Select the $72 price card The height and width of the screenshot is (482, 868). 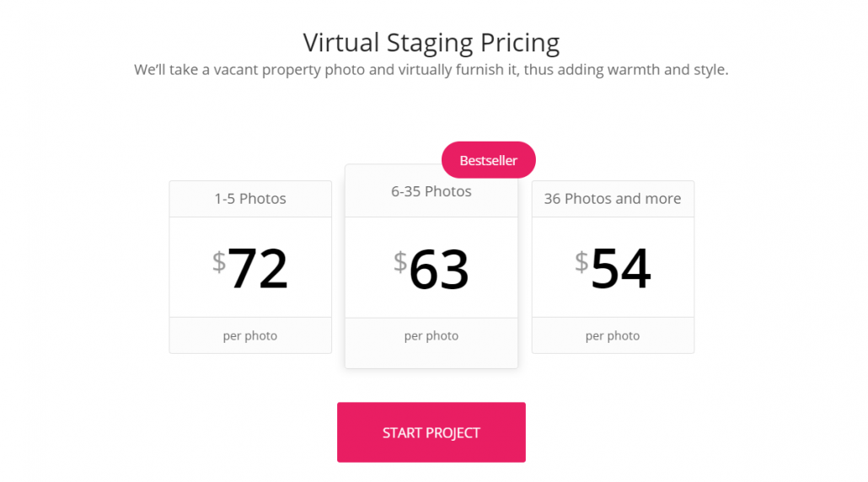tap(250, 267)
